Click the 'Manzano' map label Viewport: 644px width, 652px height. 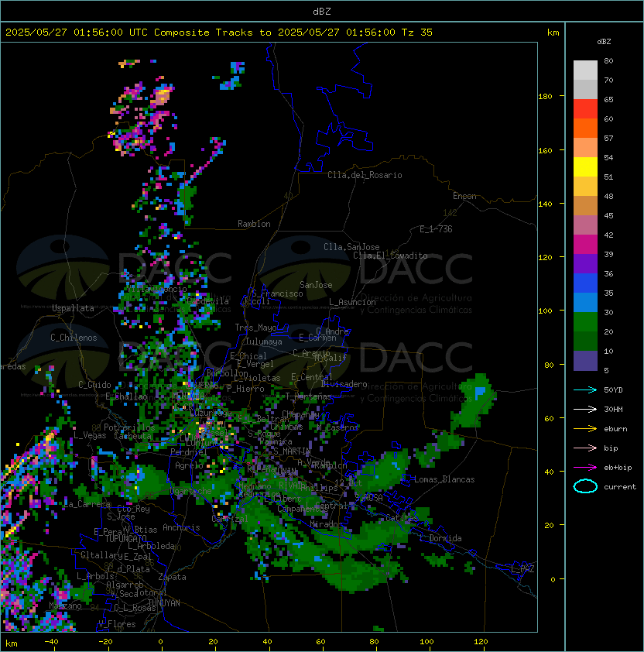(65, 606)
